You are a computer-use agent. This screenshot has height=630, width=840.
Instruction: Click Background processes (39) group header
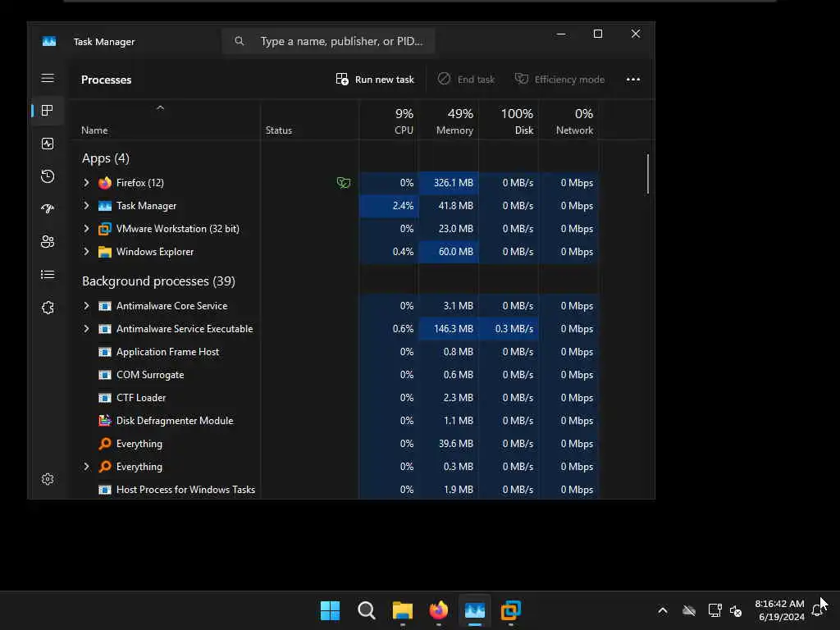158,281
